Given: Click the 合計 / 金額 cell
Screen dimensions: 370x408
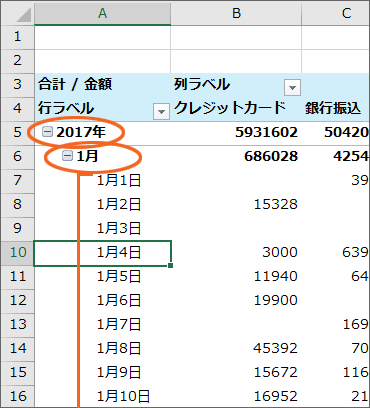Looking at the screenshot, I should point(102,85).
